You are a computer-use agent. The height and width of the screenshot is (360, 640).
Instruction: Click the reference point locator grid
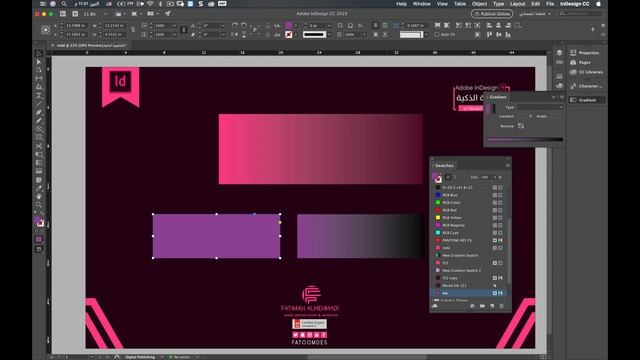[45, 30]
